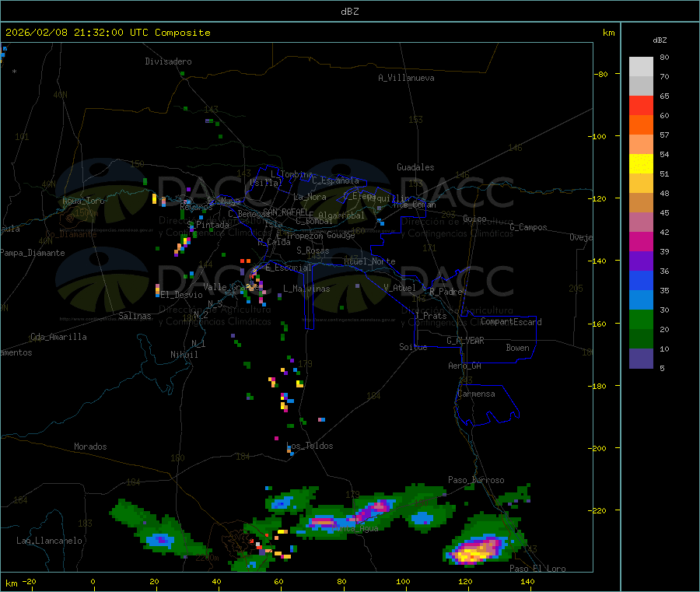700x592 pixels.
Task: Click the -80 km vertical axis label
Action: click(x=601, y=74)
